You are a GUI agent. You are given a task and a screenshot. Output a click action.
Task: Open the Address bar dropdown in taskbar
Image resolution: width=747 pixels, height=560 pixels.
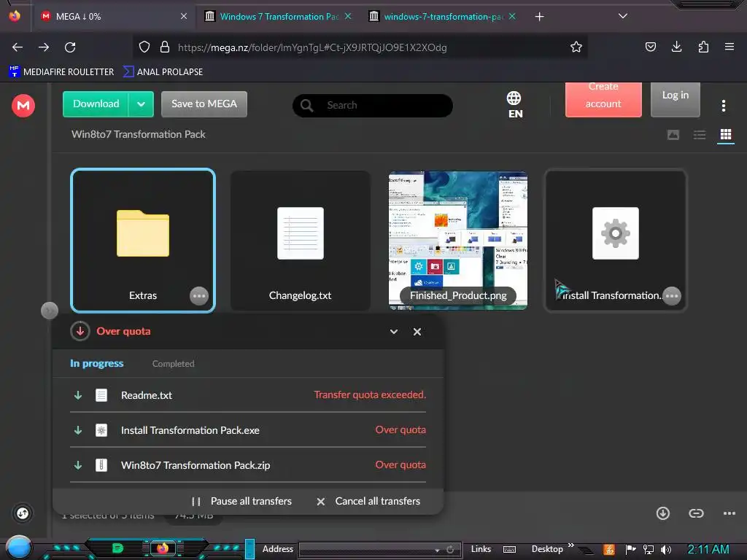[437, 550]
